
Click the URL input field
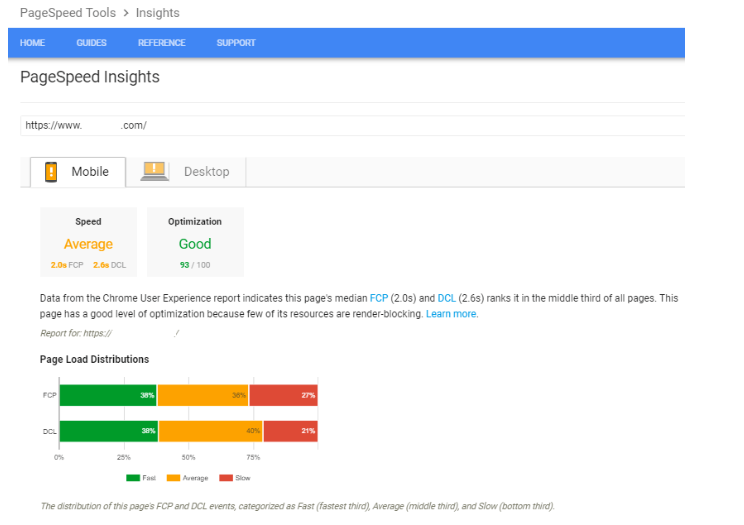(353, 125)
